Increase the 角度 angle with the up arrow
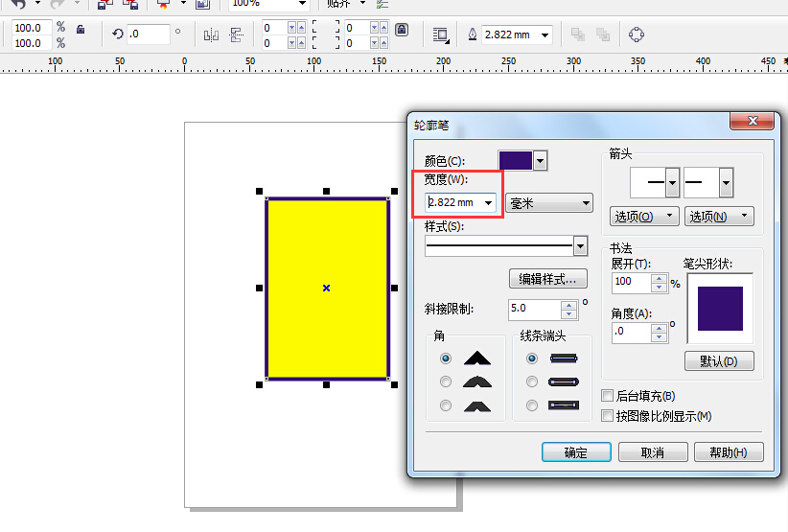This screenshot has width=788, height=532. (x=659, y=329)
